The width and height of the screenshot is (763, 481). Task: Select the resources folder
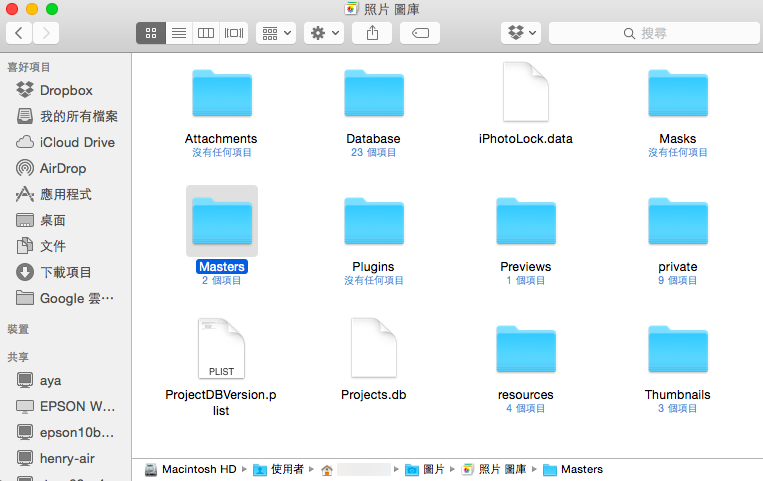click(526, 349)
